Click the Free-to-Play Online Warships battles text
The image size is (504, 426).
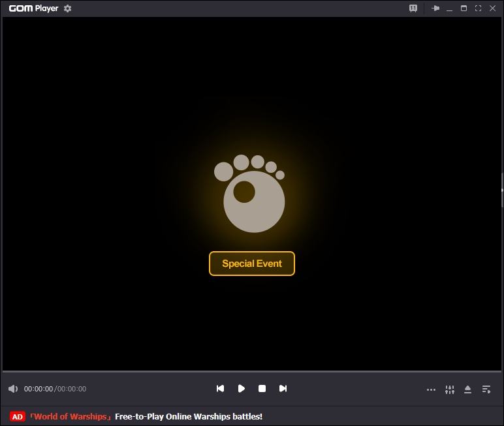click(x=189, y=417)
